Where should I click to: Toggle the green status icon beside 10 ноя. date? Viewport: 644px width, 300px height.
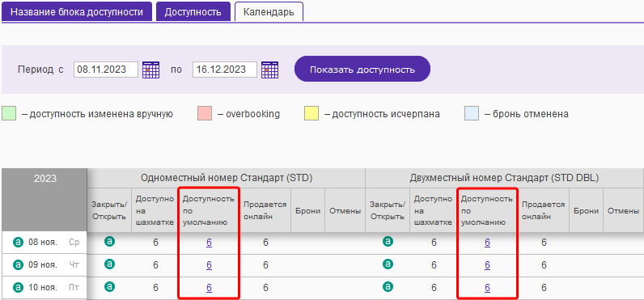pyautogui.click(x=18, y=288)
